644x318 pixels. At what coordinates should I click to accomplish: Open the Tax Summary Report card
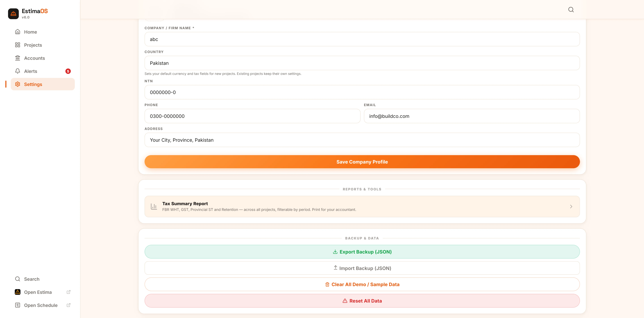(x=362, y=206)
